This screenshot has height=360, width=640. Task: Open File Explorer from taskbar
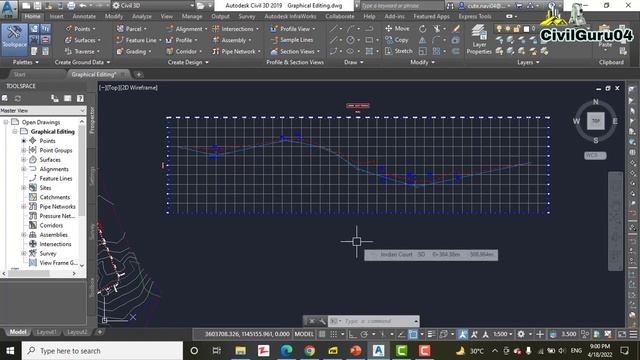tap(240, 351)
